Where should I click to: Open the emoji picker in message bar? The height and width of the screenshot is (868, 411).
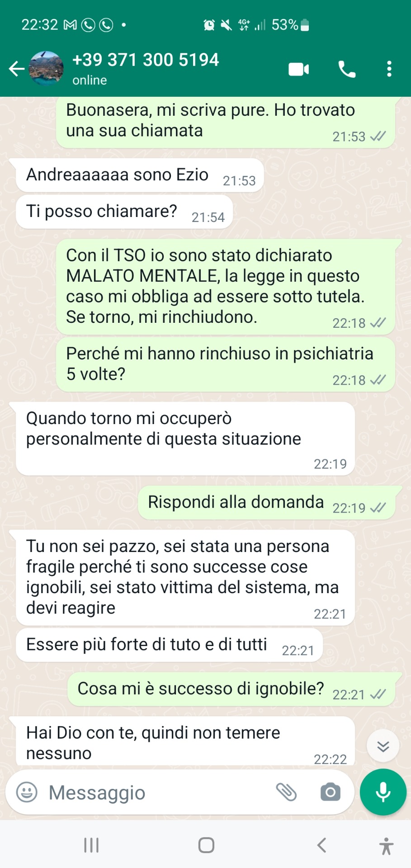click(x=27, y=792)
